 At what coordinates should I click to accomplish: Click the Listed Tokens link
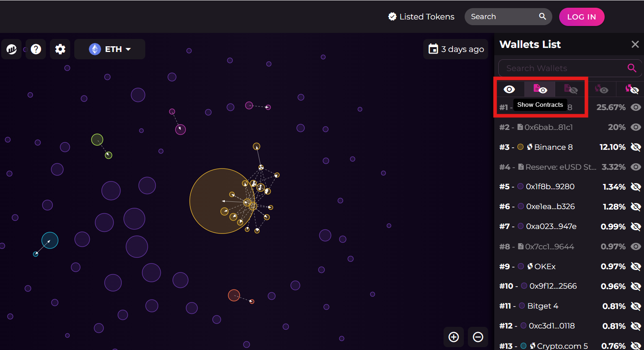[x=421, y=17]
